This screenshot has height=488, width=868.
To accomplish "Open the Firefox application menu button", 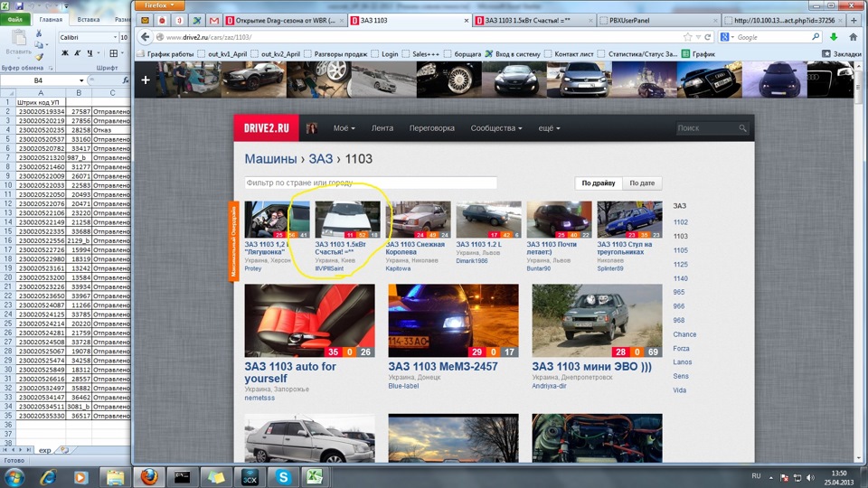I will point(159,5).
